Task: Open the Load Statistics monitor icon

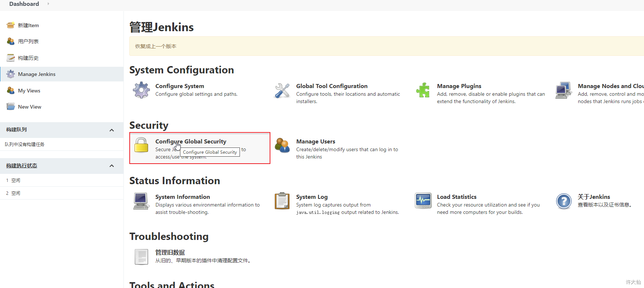Action: [x=423, y=201]
